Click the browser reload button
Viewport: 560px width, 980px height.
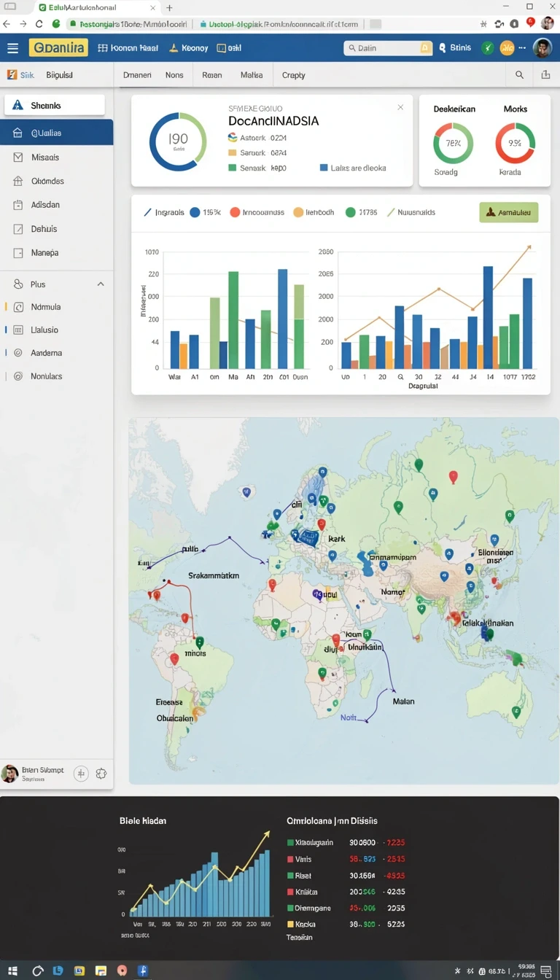[39, 24]
